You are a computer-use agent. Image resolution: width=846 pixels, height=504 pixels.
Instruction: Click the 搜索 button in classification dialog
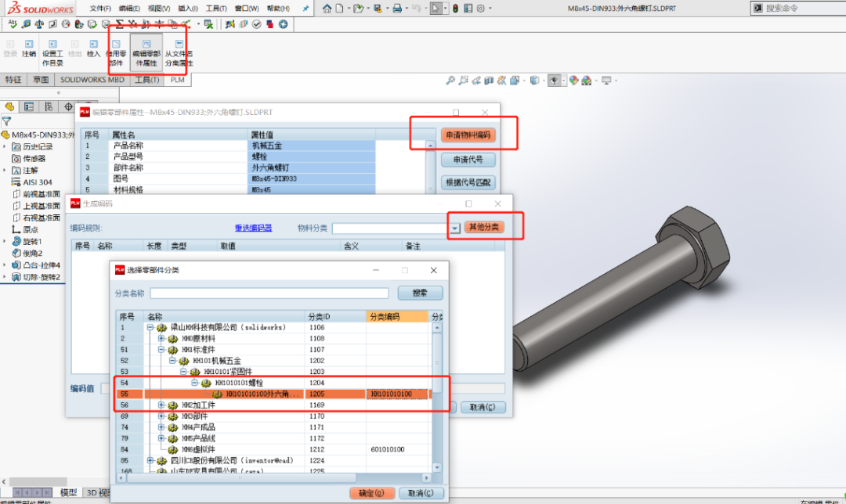click(x=420, y=293)
